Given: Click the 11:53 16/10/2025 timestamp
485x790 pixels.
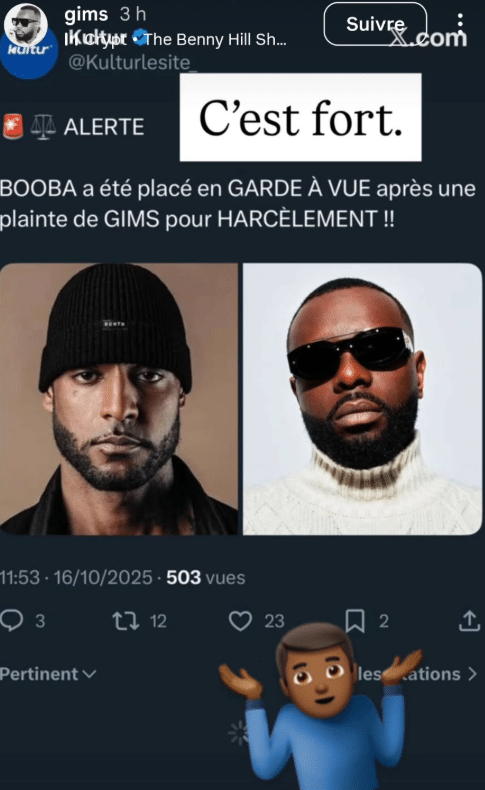Looking at the screenshot, I should 76,577.
